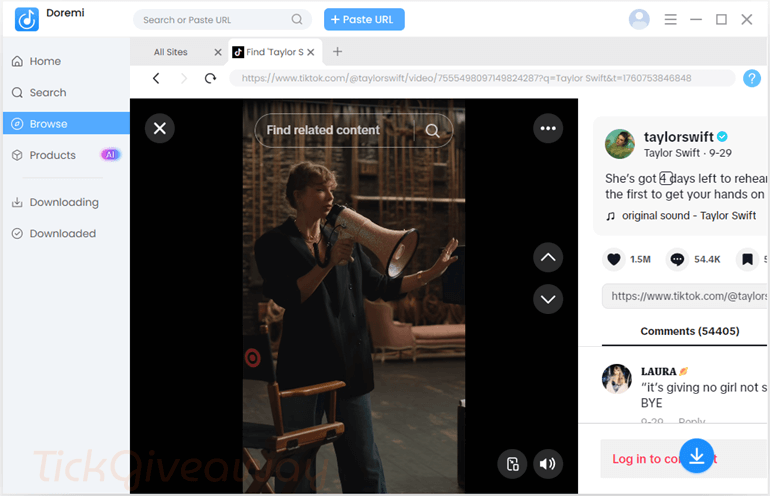Switch to the All Sites tab
This screenshot has width=770, height=496.
click(170, 52)
